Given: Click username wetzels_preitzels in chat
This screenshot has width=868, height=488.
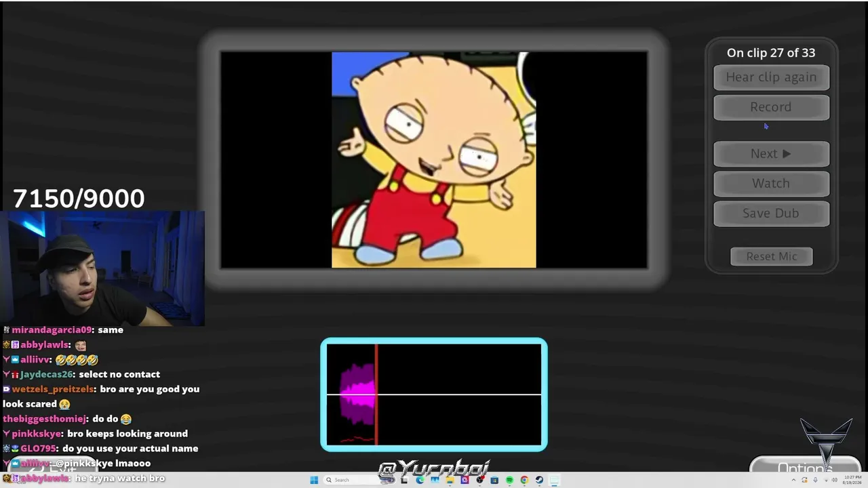Looking at the screenshot, I should (x=53, y=389).
